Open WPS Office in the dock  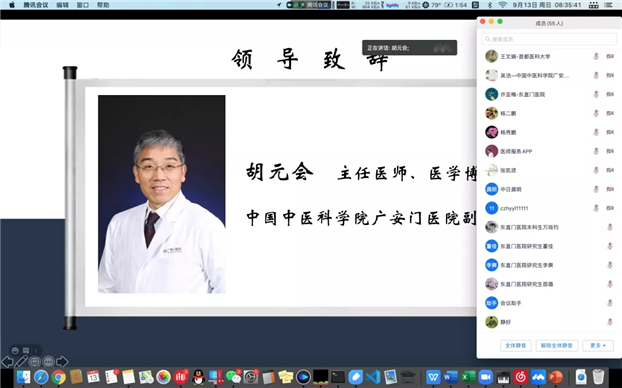[434, 376]
